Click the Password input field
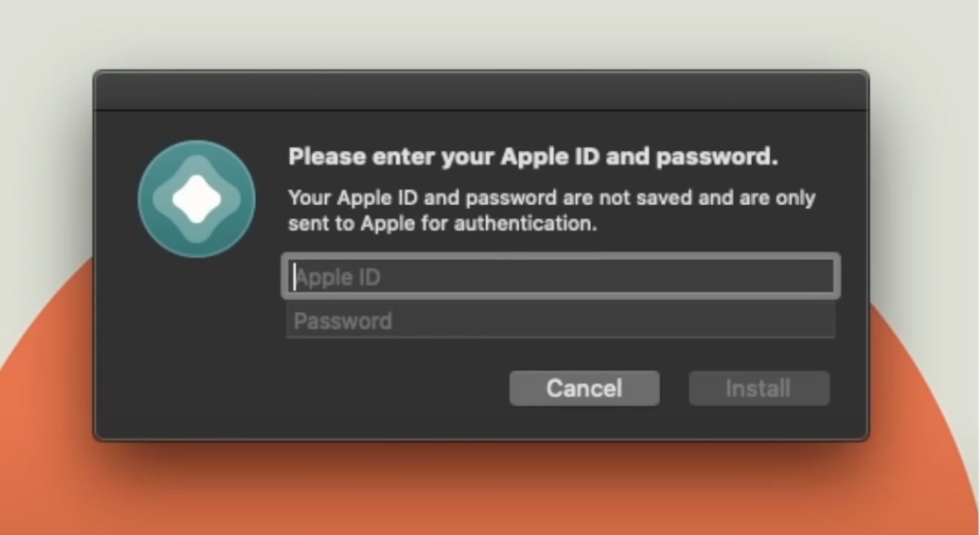This screenshot has height=535, width=980. coord(560,320)
